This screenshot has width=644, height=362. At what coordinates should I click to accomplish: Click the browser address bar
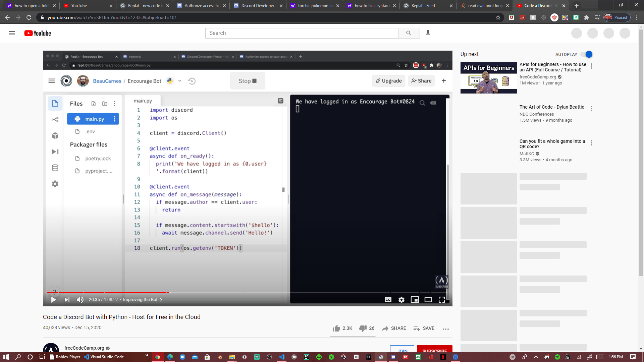click(x=268, y=17)
